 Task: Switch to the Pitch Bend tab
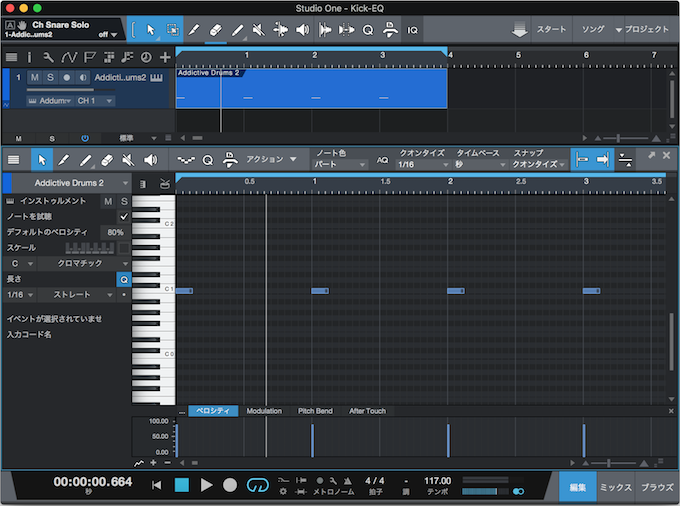click(x=315, y=411)
